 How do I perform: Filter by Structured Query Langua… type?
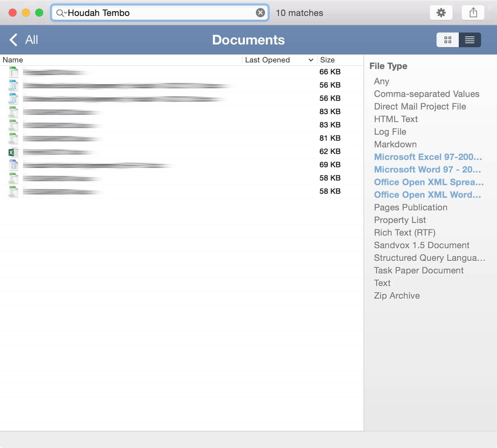click(430, 258)
